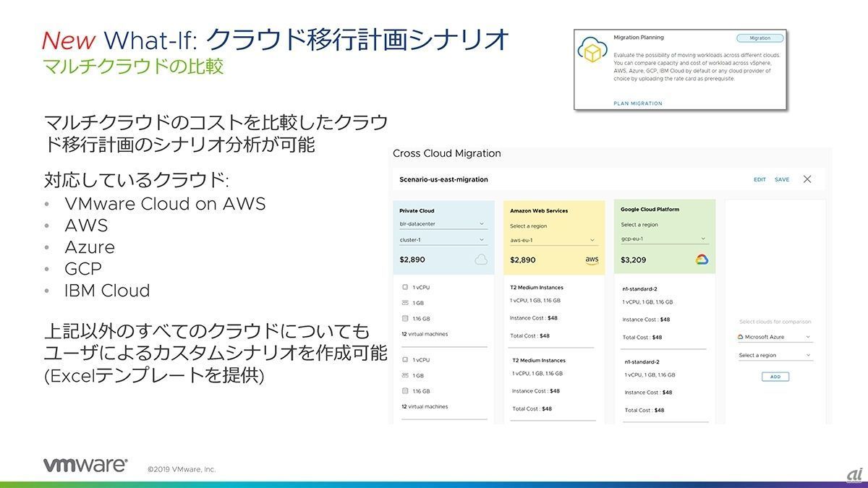Click the 'IBM Cloud' bullet item
The width and height of the screenshot is (868, 488).
click(107, 291)
